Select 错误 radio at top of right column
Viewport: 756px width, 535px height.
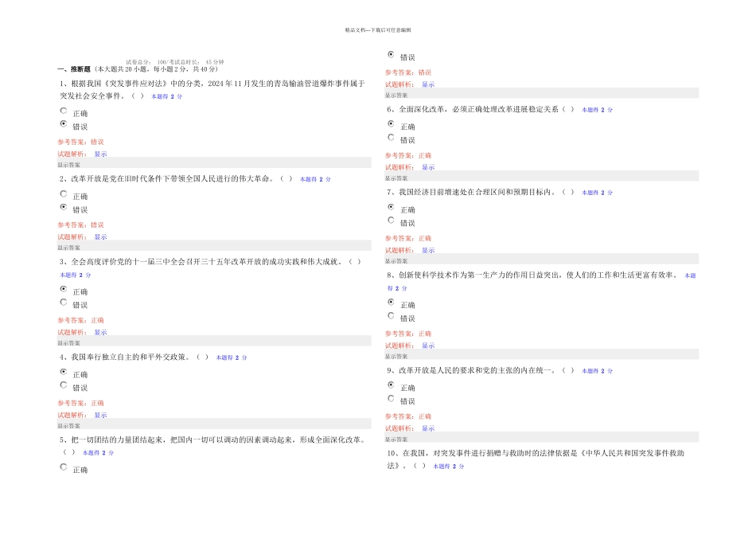391,54
